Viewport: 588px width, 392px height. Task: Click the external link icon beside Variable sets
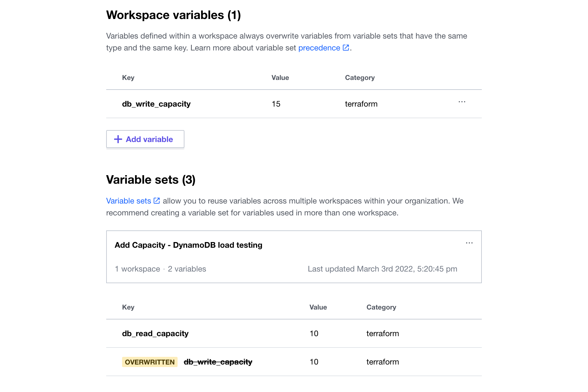[x=156, y=201]
